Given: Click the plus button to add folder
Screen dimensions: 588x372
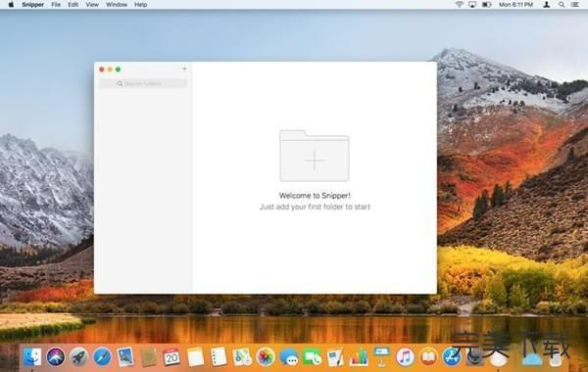Looking at the screenshot, I should (184, 69).
